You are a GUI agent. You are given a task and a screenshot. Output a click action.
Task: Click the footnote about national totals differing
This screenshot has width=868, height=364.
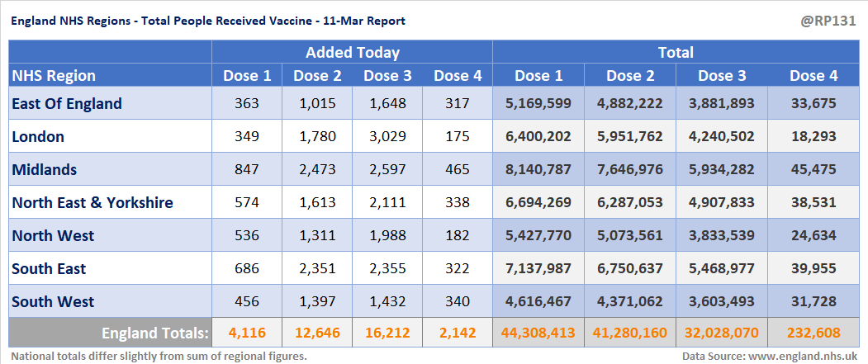tap(159, 356)
